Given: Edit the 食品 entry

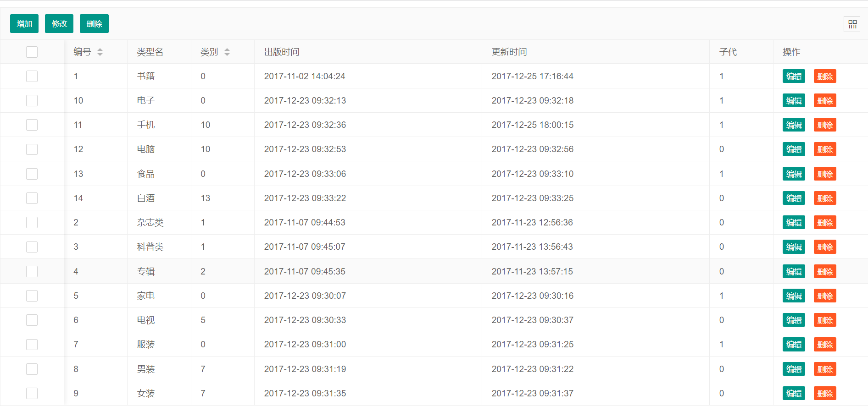Looking at the screenshot, I should click(x=794, y=174).
